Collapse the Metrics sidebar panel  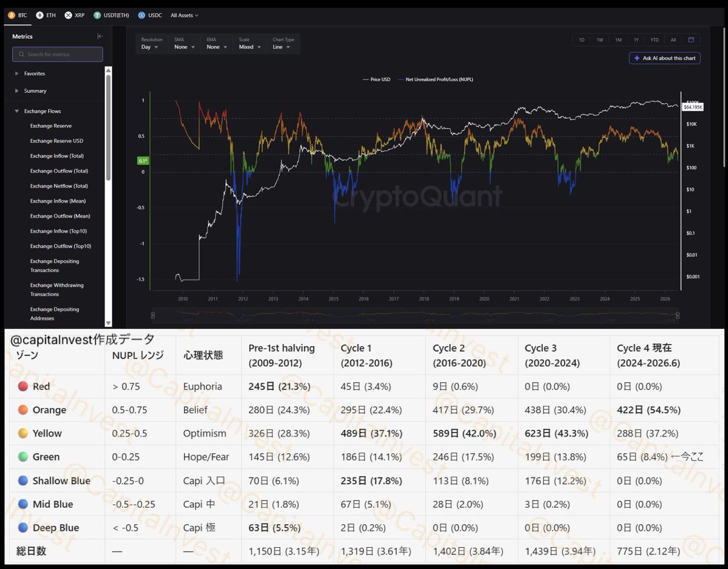[100, 36]
